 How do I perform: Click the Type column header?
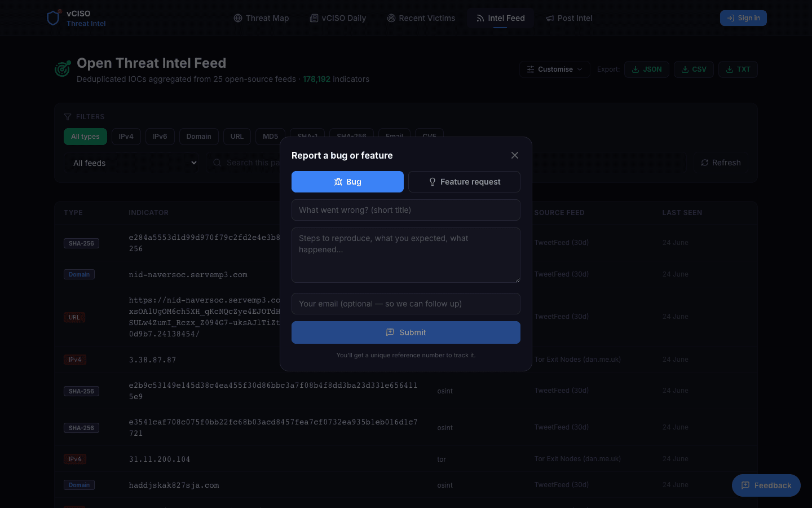click(x=73, y=213)
